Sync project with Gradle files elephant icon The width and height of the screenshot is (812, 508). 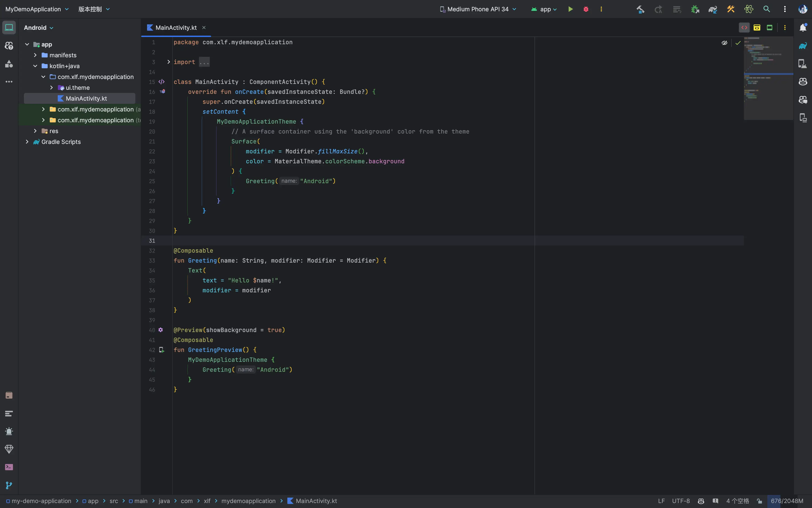tap(713, 9)
